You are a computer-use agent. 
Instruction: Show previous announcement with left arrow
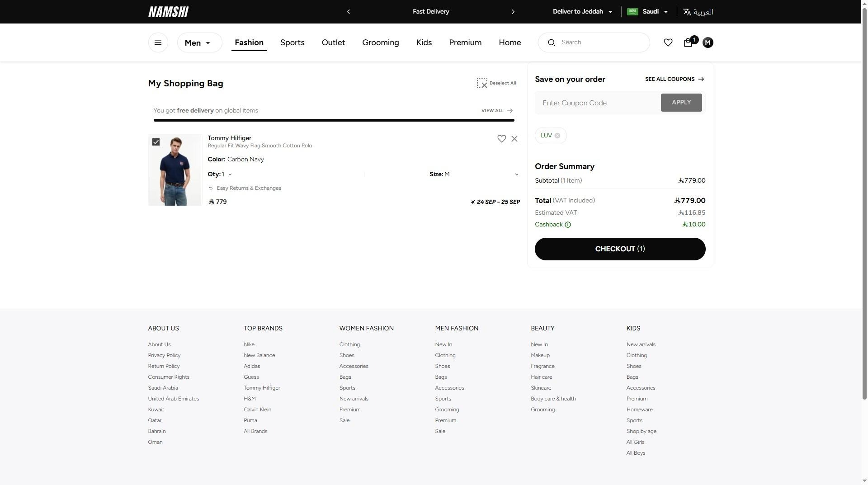pyautogui.click(x=348, y=12)
